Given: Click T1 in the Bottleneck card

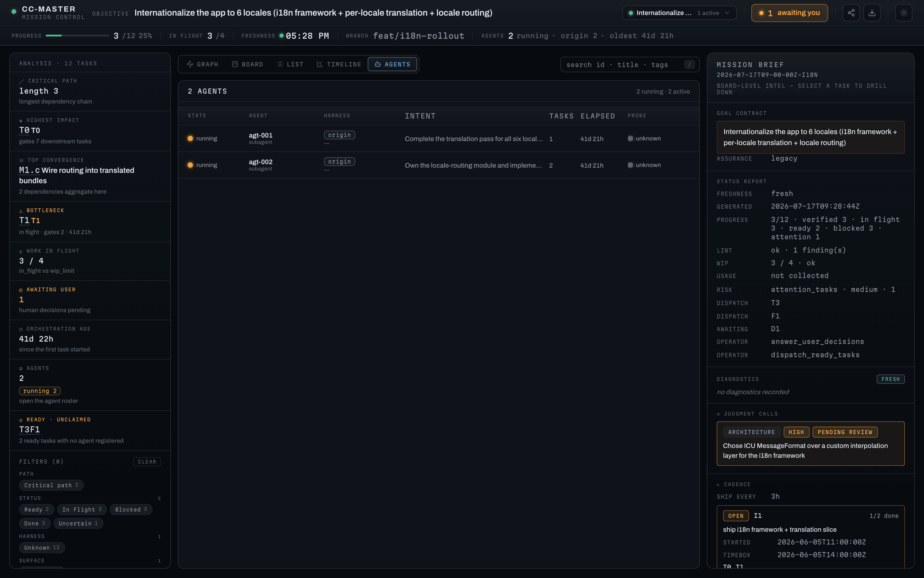Looking at the screenshot, I should click(24, 221).
